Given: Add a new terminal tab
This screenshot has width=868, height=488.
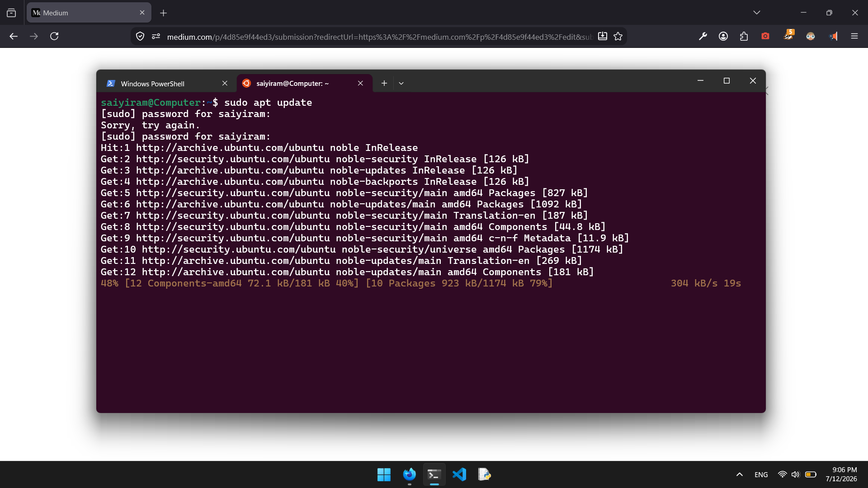Looking at the screenshot, I should point(384,83).
